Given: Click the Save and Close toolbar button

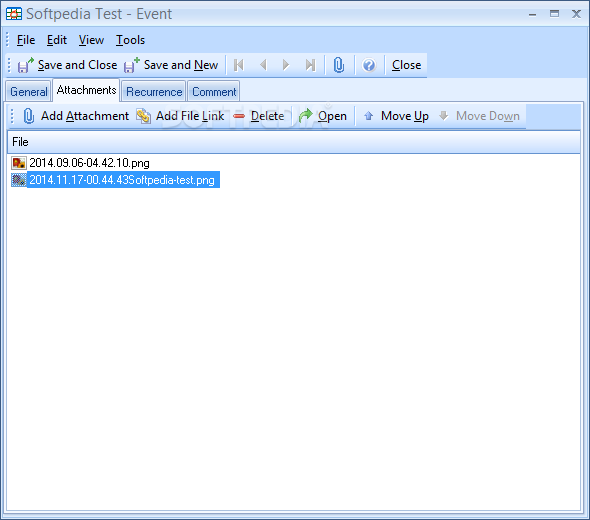Looking at the screenshot, I should [67, 65].
